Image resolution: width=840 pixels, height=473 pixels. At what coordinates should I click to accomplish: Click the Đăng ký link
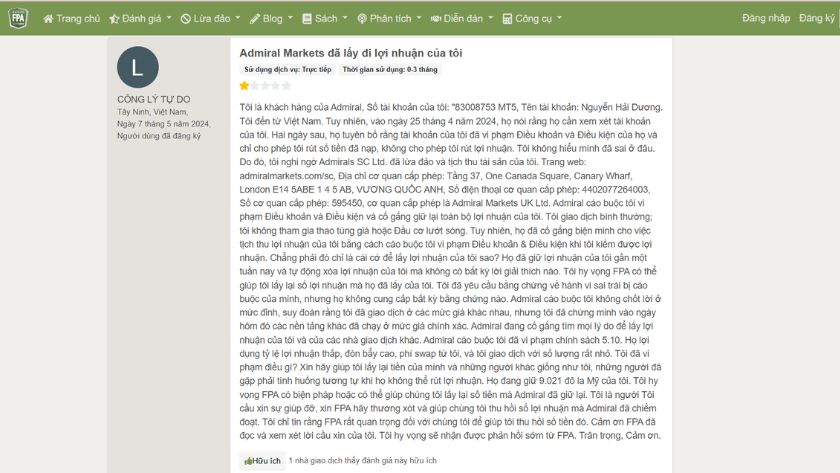tap(816, 18)
